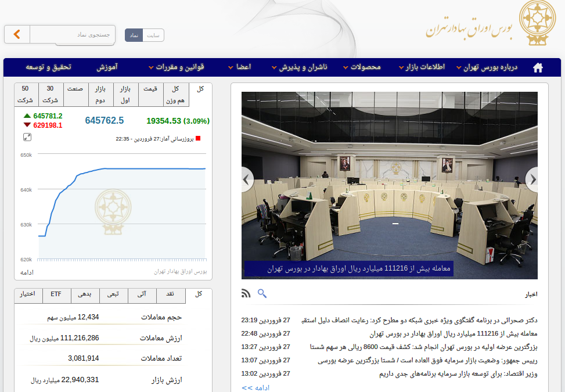Image resolution: width=565 pixels, height=392 pixels.
Task: Open the اعضا dropdown menu
Action: [x=240, y=67]
